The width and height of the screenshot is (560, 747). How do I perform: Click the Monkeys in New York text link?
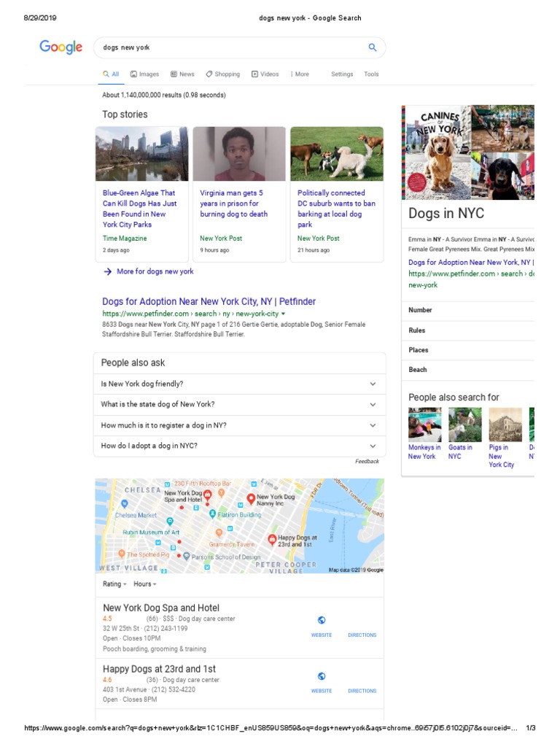(x=424, y=452)
